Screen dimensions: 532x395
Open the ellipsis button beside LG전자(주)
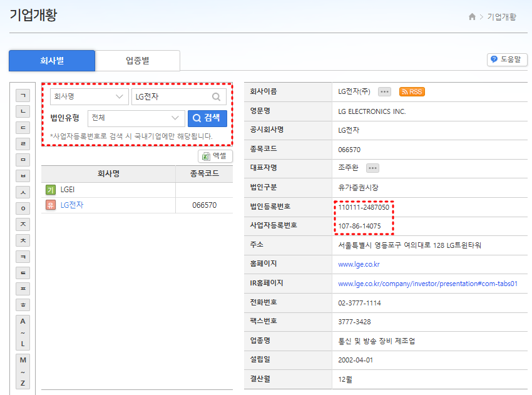384,91
